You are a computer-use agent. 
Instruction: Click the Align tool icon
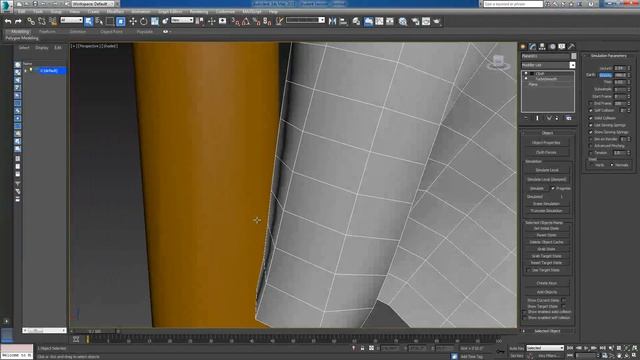pyautogui.click(x=343, y=21)
